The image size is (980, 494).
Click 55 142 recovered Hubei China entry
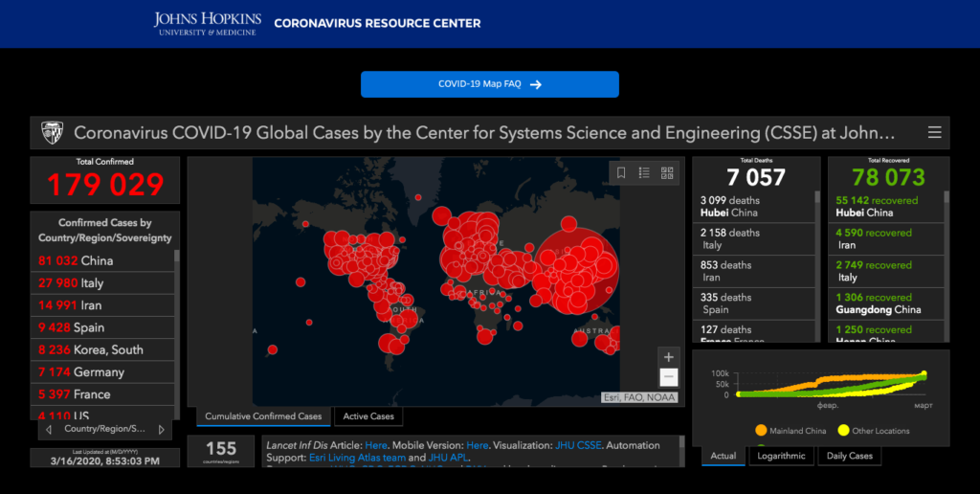coord(885,207)
